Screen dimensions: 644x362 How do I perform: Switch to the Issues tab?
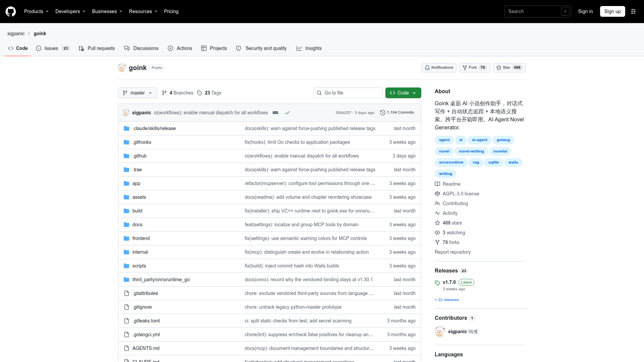(53, 48)
